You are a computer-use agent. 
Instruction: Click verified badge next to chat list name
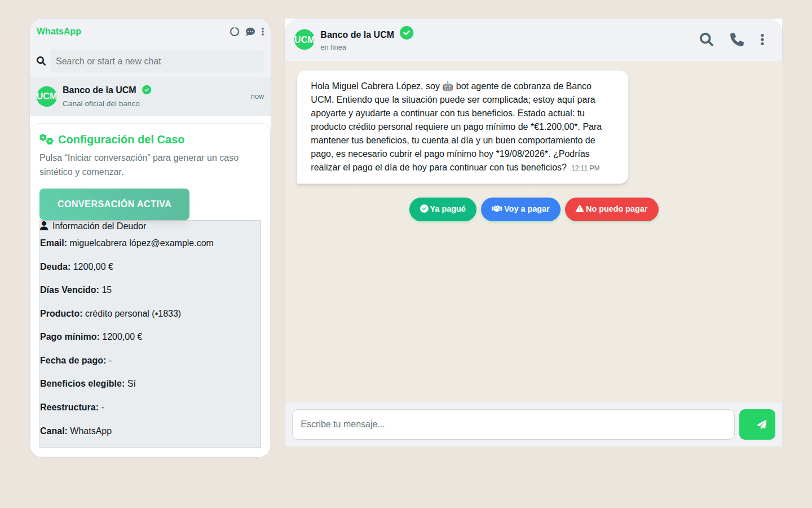point(147,90)
